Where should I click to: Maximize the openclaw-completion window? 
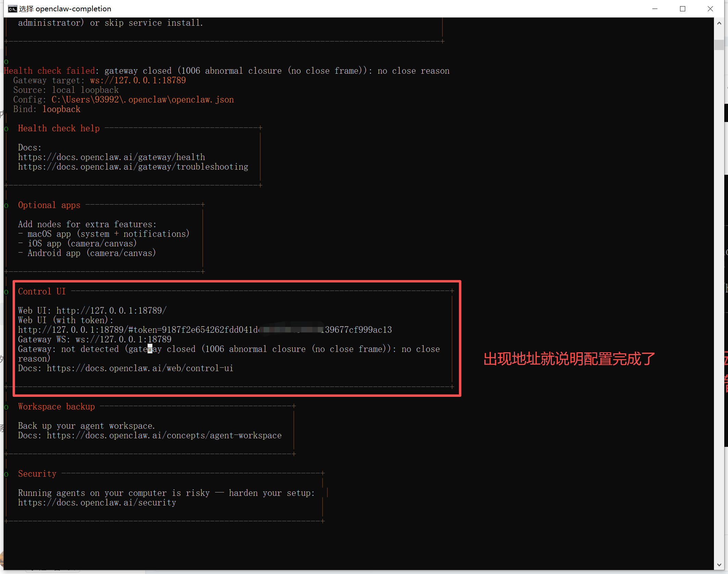click(682, 9)
